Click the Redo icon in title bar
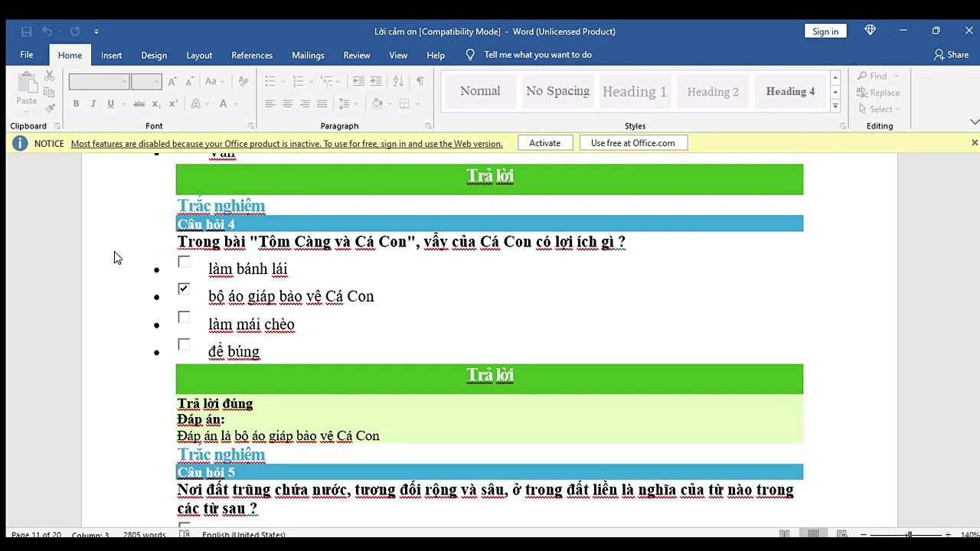 tap(75, 31)
